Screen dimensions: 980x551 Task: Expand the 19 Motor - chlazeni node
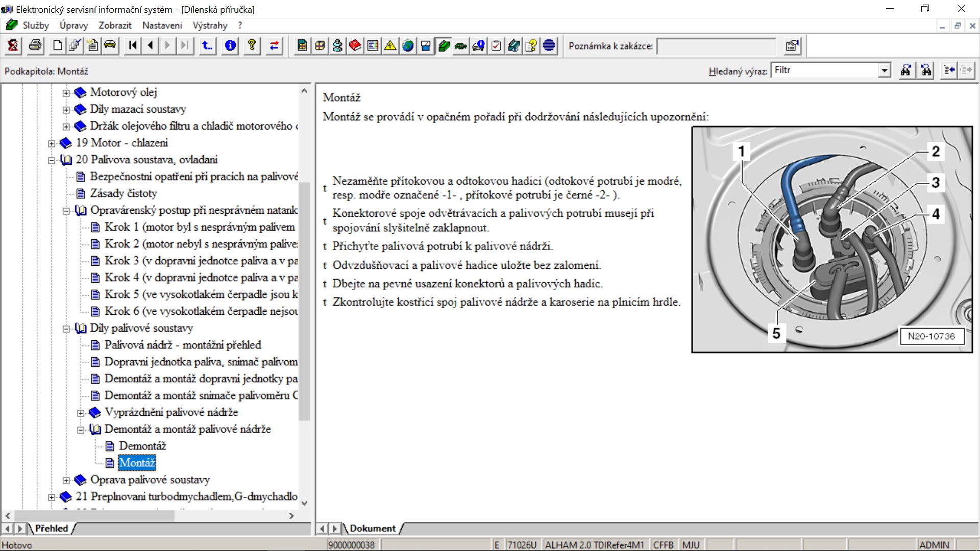click(x=52, y=143)
